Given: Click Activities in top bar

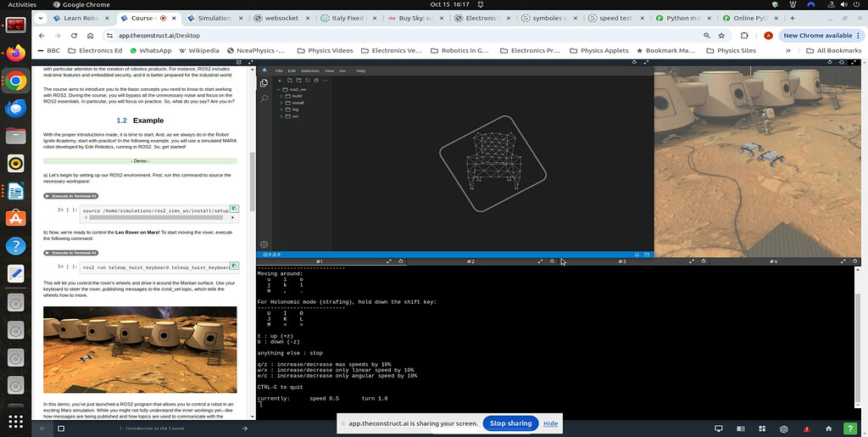Looking at the screenshot, I should (22, 4).
